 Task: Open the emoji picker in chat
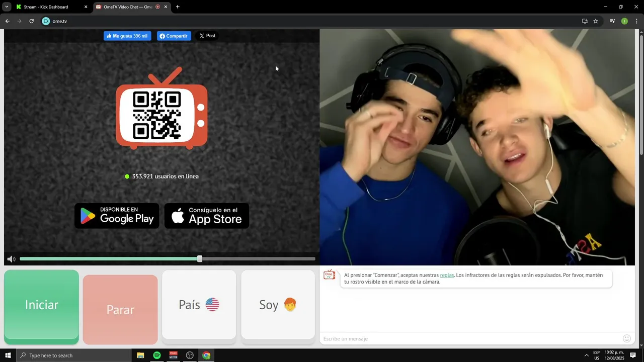pos(626,339)
